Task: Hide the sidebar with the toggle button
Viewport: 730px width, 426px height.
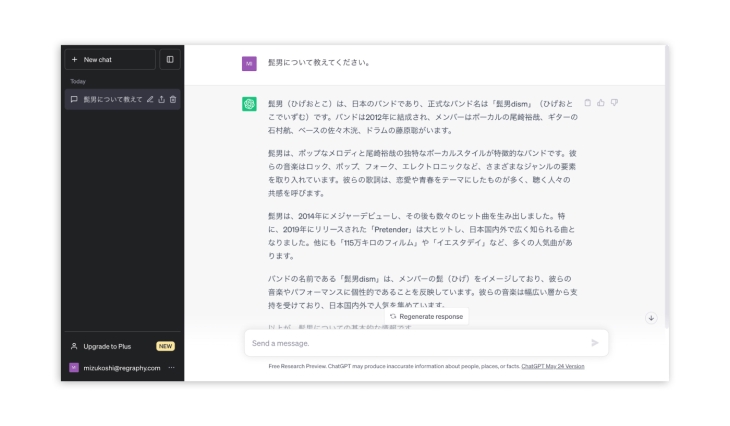Action: coord(170,59)
